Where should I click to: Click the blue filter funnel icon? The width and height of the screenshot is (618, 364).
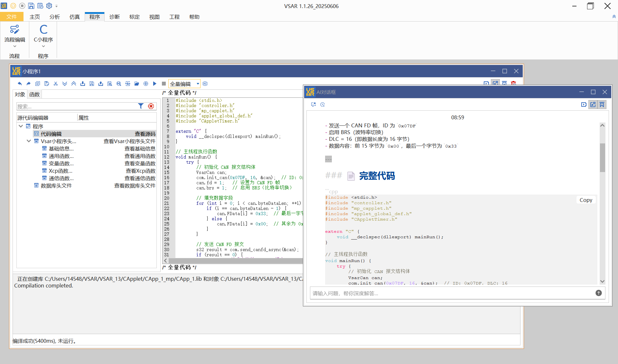141,106
